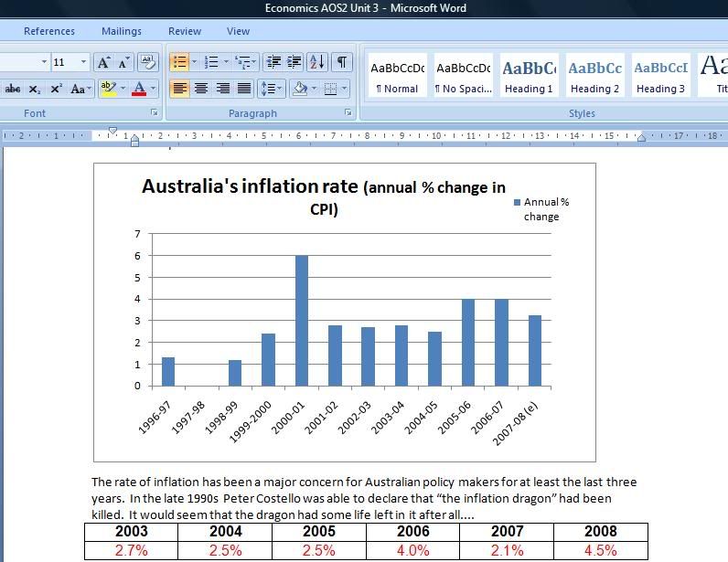The height and width of the screenshot is (562, 728).
Task: Open the font size dropdown
Action: pyautogui.click(x=84, y=62)
